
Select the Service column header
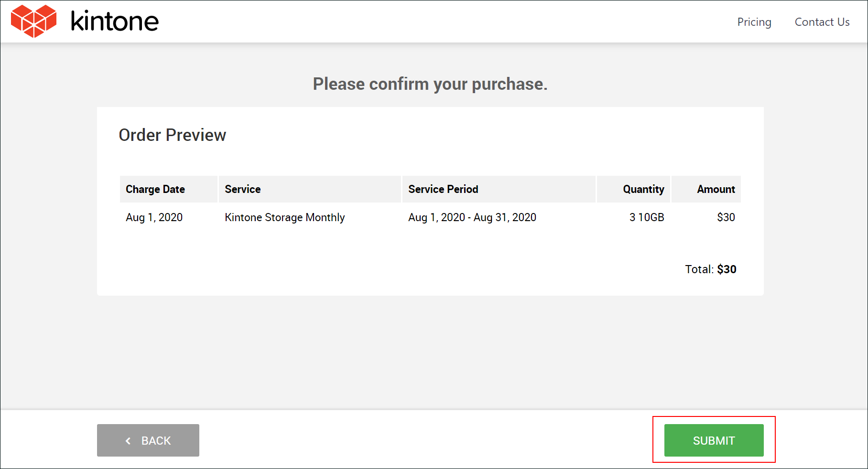coord(242,189)
